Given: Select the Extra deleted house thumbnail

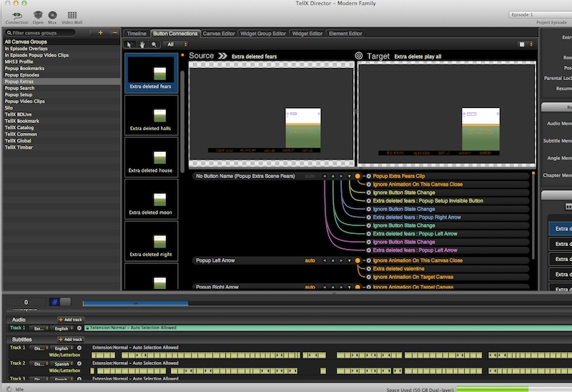Looking at the screenshot, I should point(150,157).
